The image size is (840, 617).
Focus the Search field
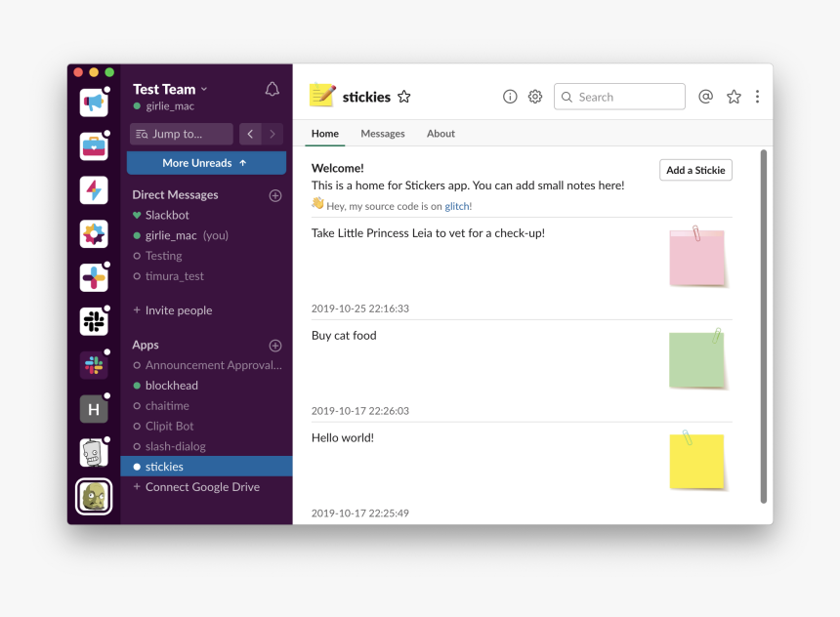coord(619,97)
